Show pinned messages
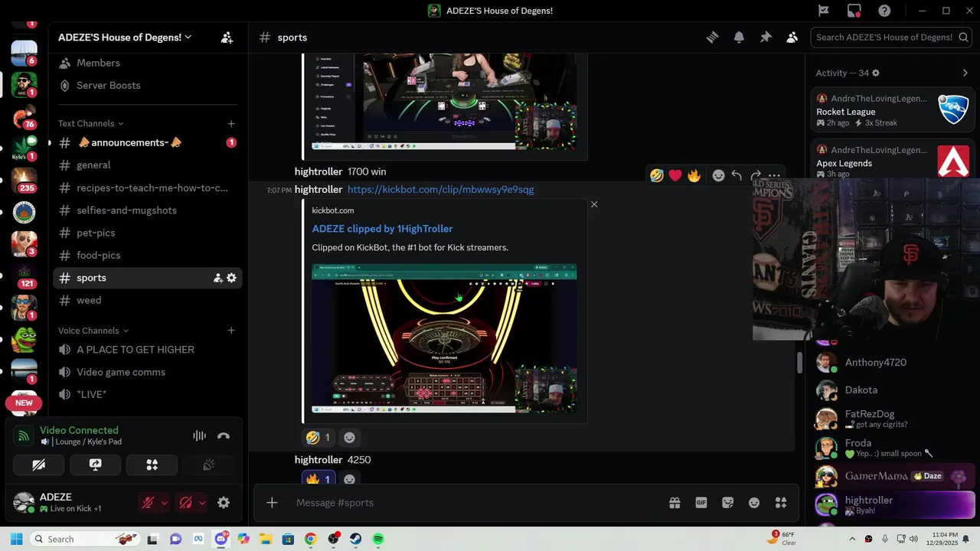The height and width of the screenshot is (551, 980). point(766,37)
